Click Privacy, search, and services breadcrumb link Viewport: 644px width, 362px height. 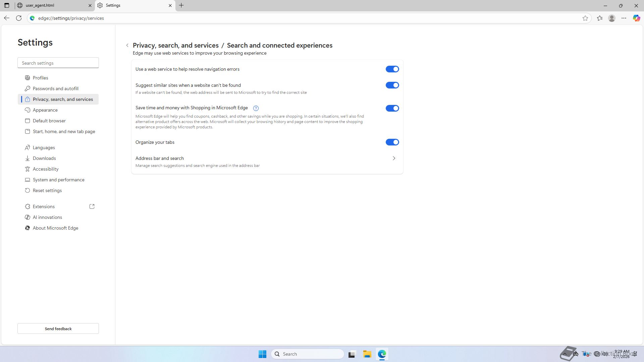pos(175,45)
